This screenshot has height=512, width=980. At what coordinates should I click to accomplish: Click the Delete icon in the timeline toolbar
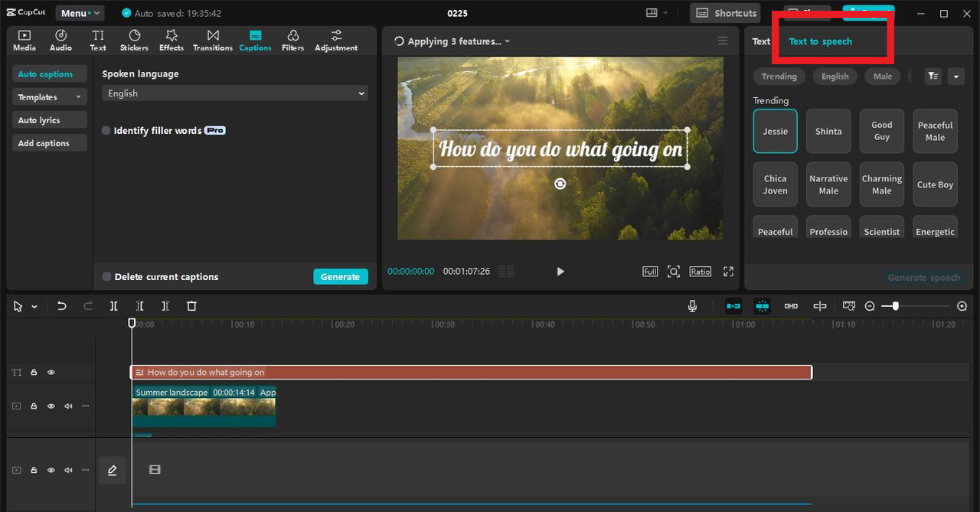click(191, 305)
